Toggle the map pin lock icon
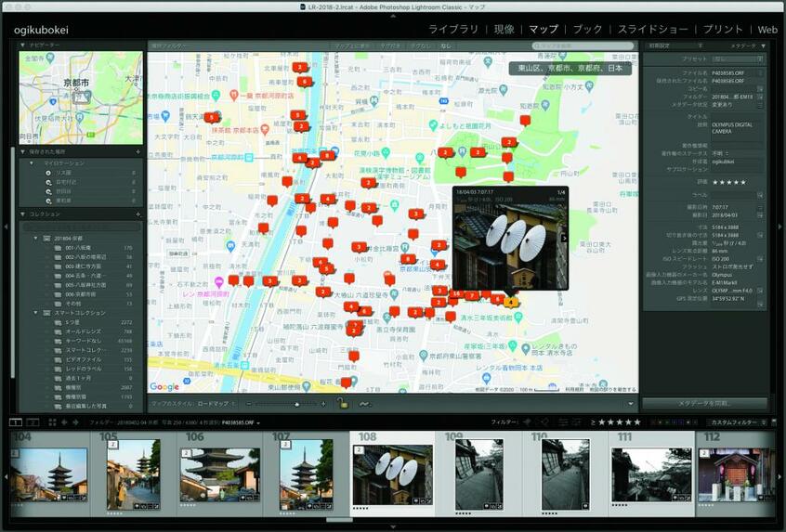 point(343,403)
